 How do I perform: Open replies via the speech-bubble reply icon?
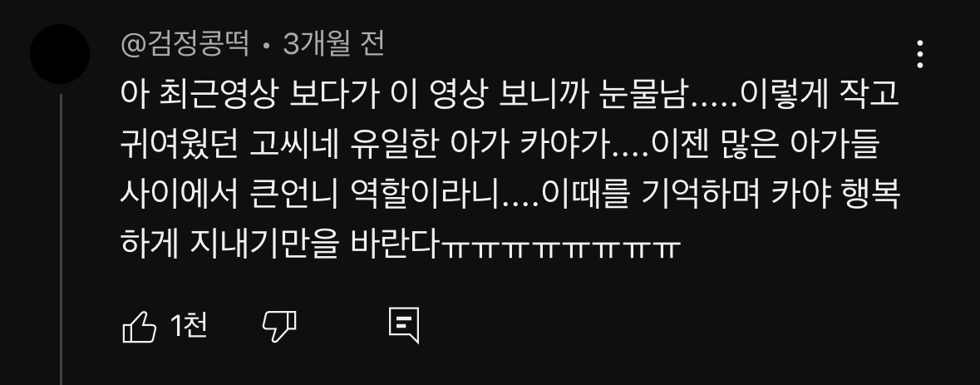pyautogui.click(x=404, y=326)
